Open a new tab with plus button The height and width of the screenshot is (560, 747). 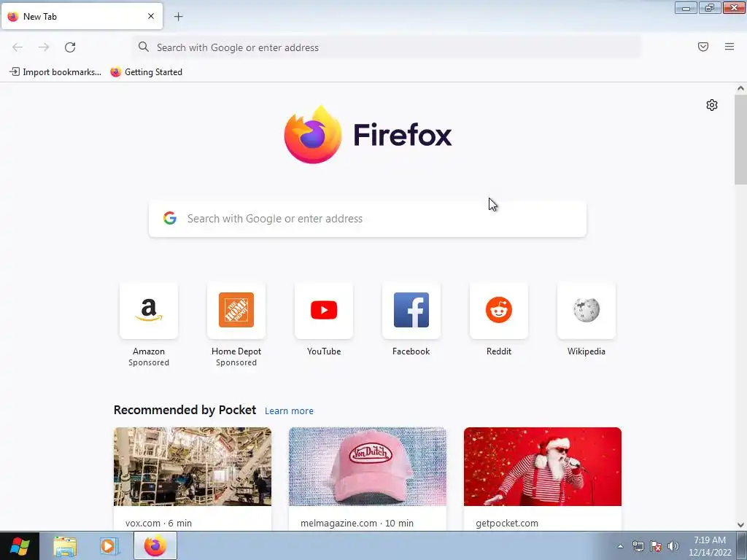click(x=178, y=17)
